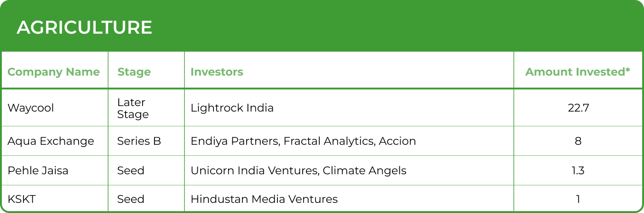
Task: Select the Lightrock India investor cell
Action: 232,108
